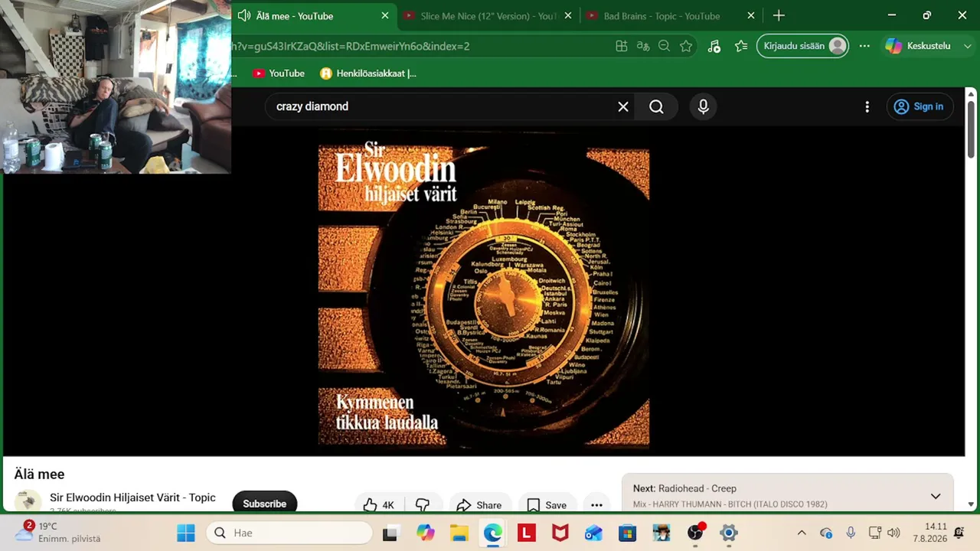Save the video to a playlist

547,505
